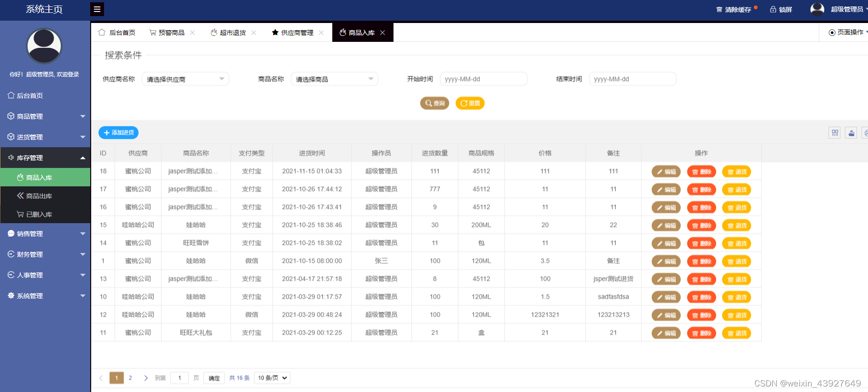
Task: Select 商品入库 sidebar submenu item
Action: pos(45,177)
